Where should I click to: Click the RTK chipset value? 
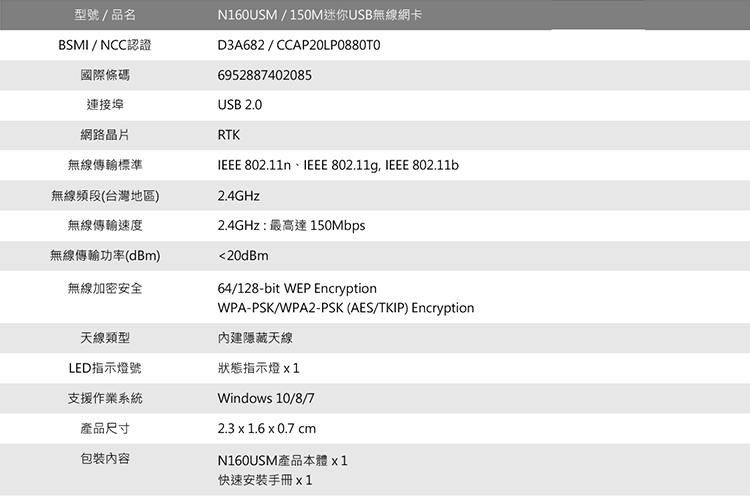click(x=229, y=135)
